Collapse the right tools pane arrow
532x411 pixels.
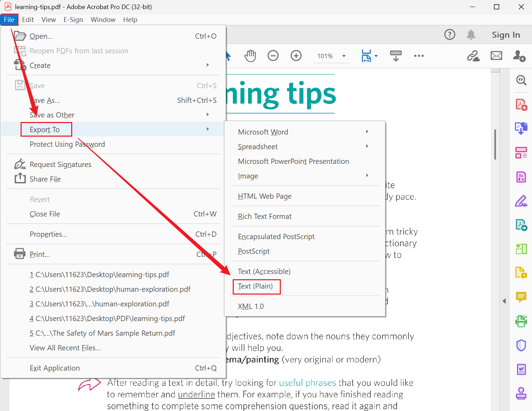(x=504, y=301)
